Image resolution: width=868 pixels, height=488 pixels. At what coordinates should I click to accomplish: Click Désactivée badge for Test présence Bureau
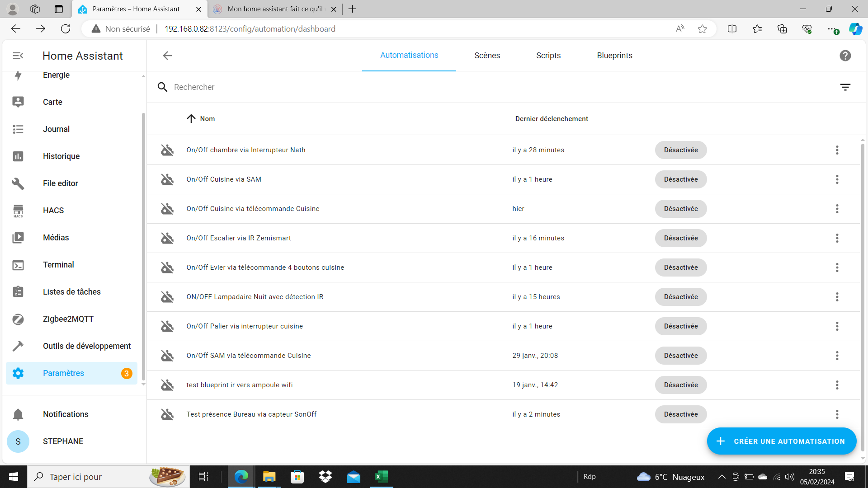pos(681,414)
